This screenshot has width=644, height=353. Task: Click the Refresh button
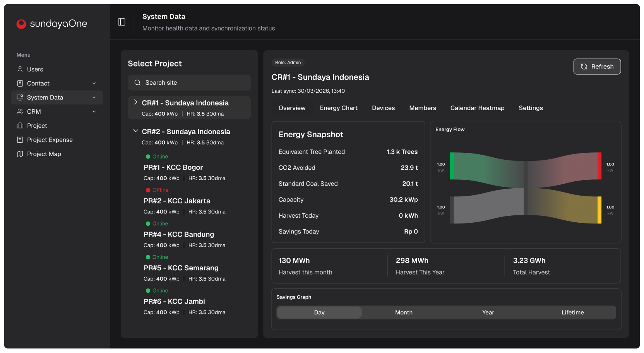(x=597, y=67)
